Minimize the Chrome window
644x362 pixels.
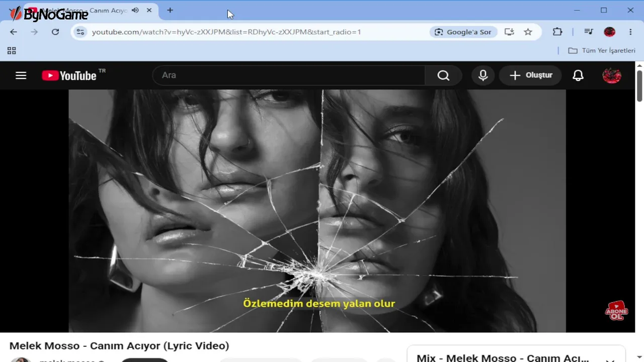pyautogui.click(x=577, y=10)
